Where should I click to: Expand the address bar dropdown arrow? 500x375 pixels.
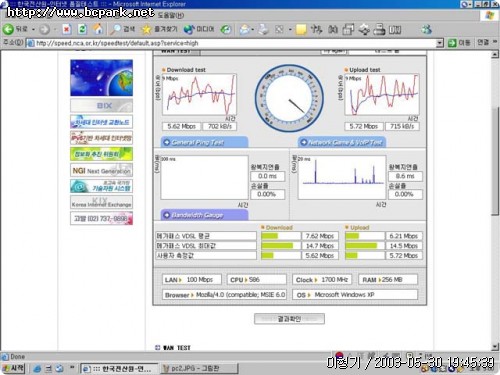(440, 43)
